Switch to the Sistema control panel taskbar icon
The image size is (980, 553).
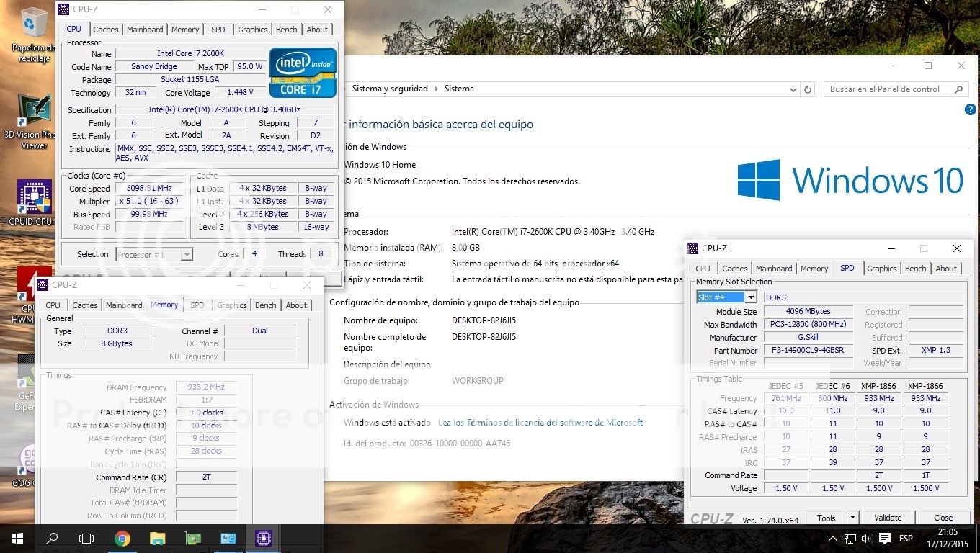pyautogui.click(x=228, y=538)
